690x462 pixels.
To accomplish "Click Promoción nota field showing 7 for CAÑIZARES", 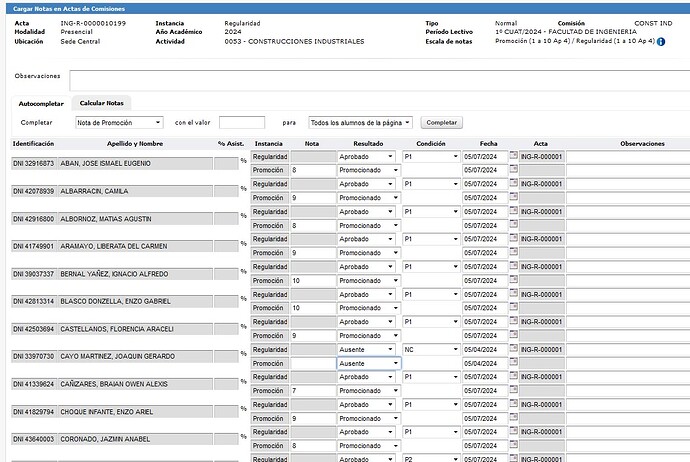I will click(313, 391).
